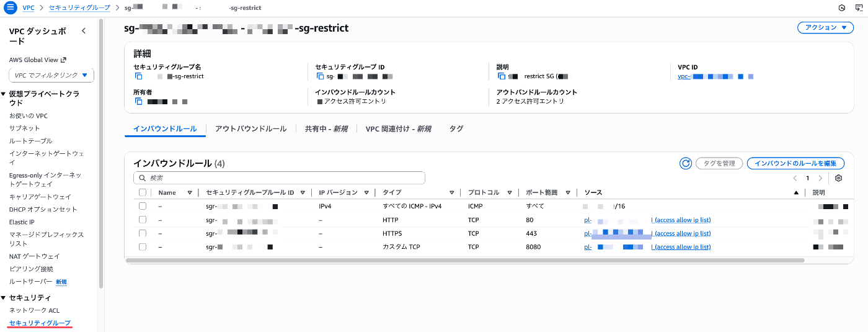This screenshot has height=332, width=868.
Task: Check the カスタム TCP rule checkbox
Action: click(143, 247)
